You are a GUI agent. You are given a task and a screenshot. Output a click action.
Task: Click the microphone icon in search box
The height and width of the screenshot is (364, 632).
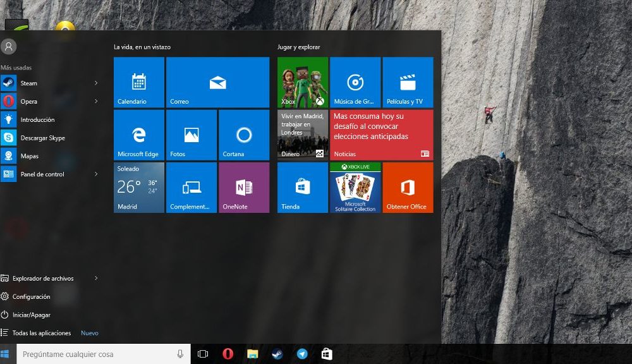180,354
